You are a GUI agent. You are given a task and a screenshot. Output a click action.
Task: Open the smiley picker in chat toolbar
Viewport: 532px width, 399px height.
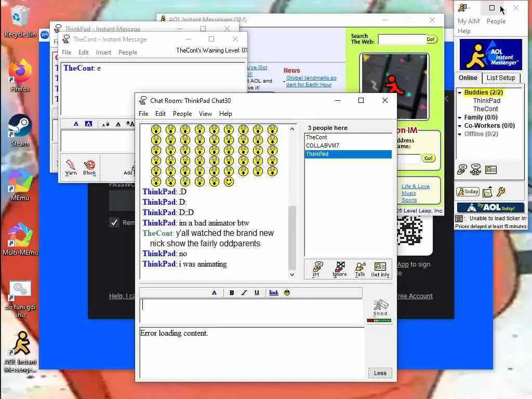click(x=287, y=293)
